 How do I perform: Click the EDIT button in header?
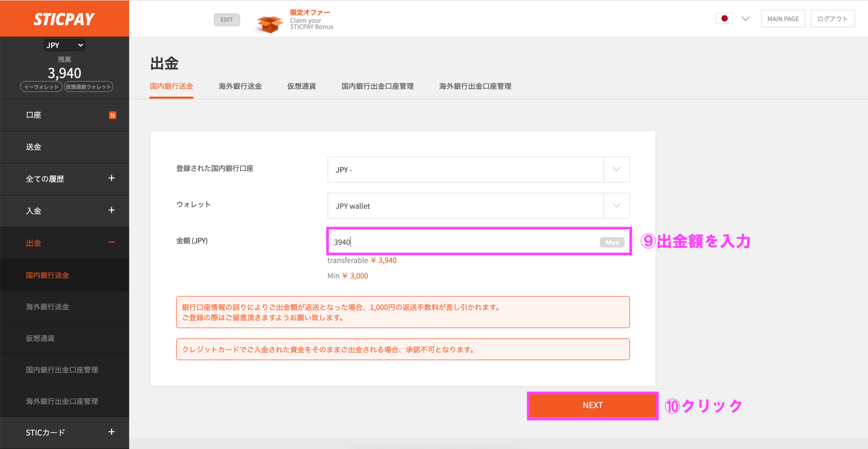click(227, 19)
